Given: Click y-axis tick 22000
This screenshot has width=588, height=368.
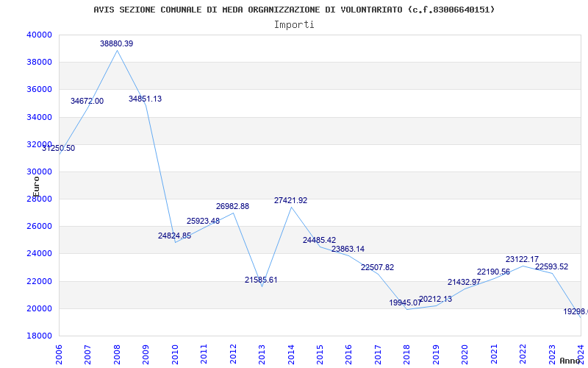Looking at the screenshot, I should click(x=39, y=281).
